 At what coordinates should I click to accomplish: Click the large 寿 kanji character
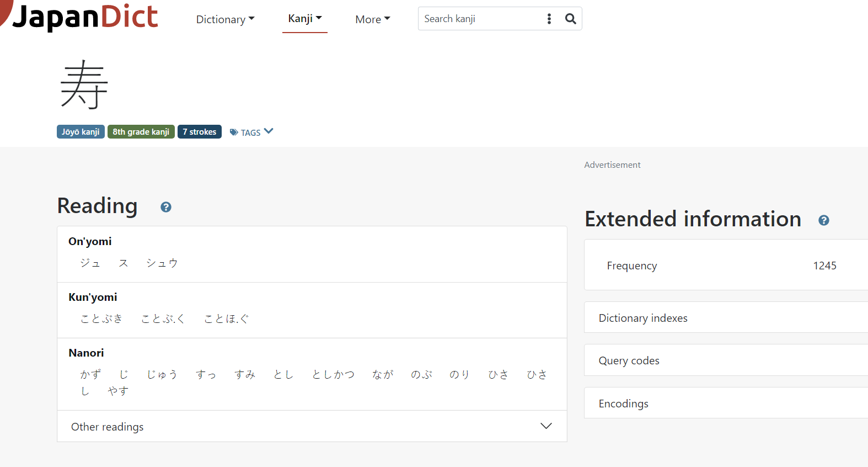[84, 84]
